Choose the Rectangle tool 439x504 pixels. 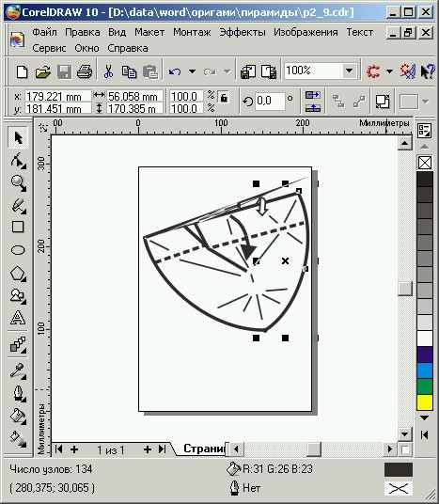click(18, 227)
